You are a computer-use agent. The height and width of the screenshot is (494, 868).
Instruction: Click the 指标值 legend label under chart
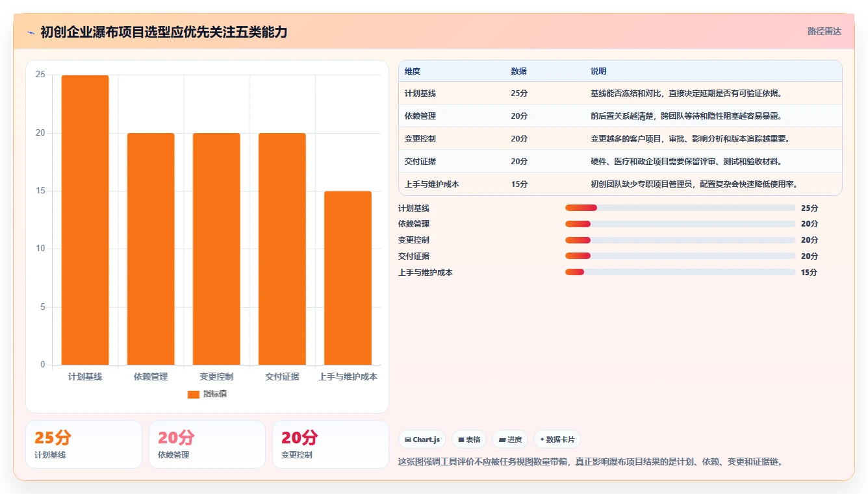click(215, 394)
